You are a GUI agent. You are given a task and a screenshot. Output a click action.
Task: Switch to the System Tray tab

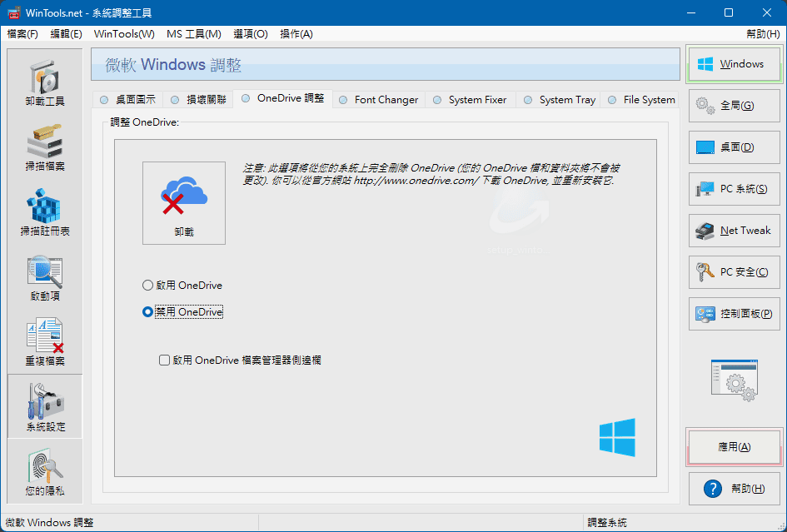point(566,100)
